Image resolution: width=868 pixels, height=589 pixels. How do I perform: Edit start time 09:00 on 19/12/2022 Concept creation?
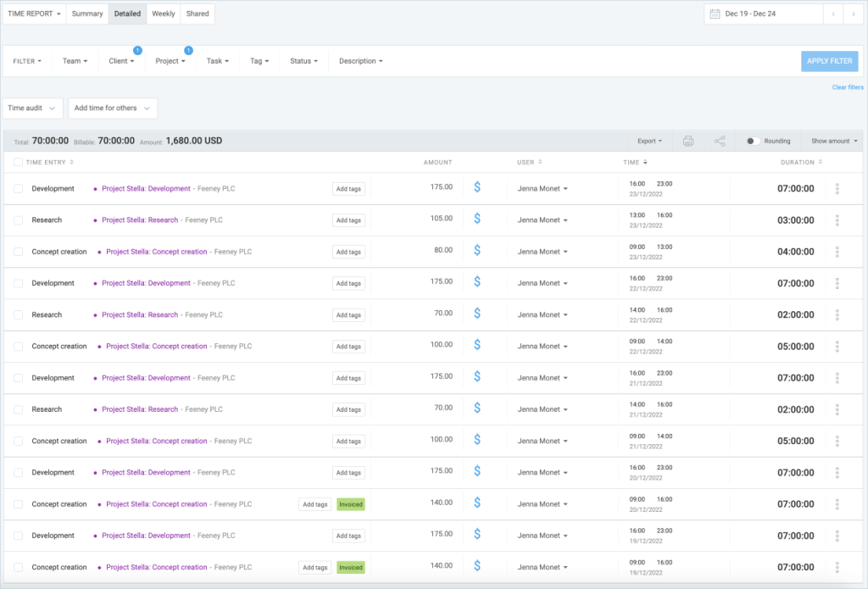[637, 563]
